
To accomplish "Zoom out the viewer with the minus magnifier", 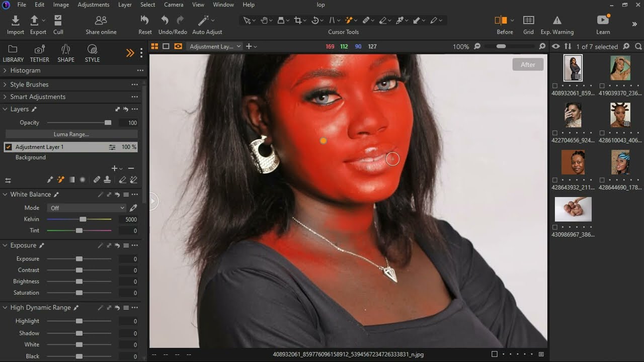I will [477, 46].
